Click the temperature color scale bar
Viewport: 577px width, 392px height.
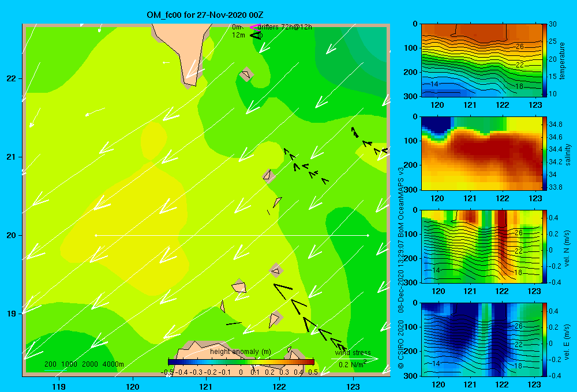[x=545, y=61]
